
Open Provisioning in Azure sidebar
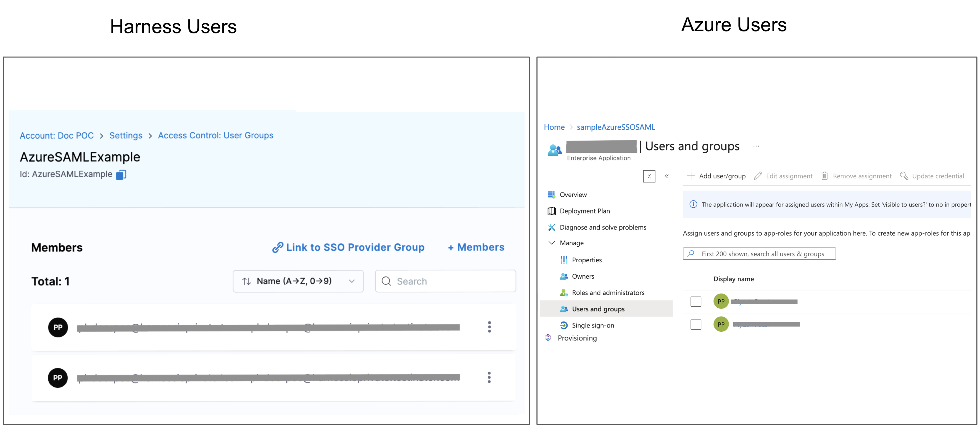click(x=577, y=338)
